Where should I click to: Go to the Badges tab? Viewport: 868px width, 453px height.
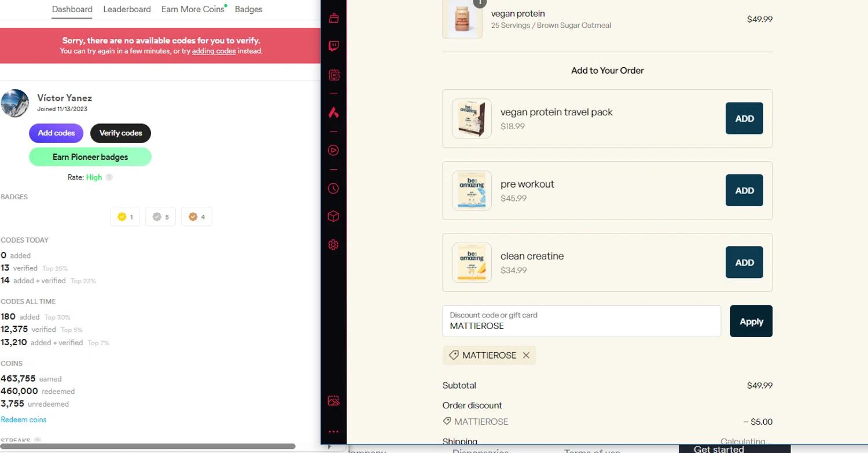point(248,9)
